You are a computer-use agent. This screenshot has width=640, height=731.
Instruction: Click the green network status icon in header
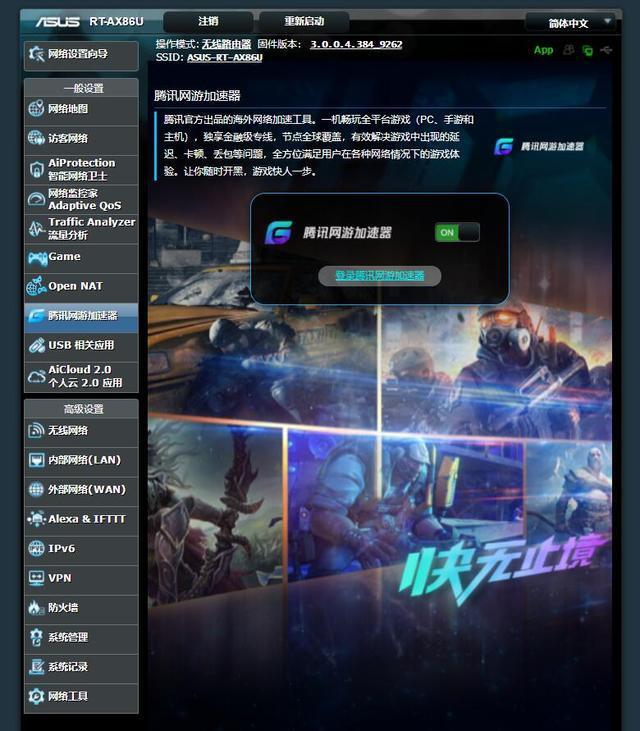click(588, 50)
